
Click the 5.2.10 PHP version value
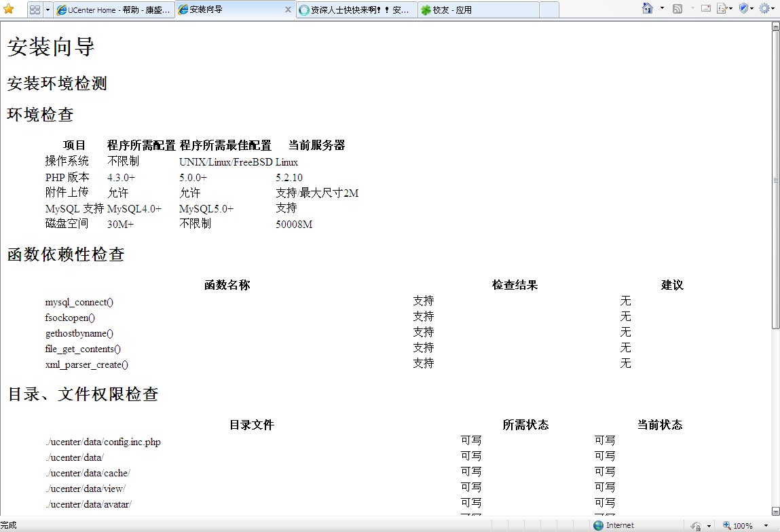(289, 178)
